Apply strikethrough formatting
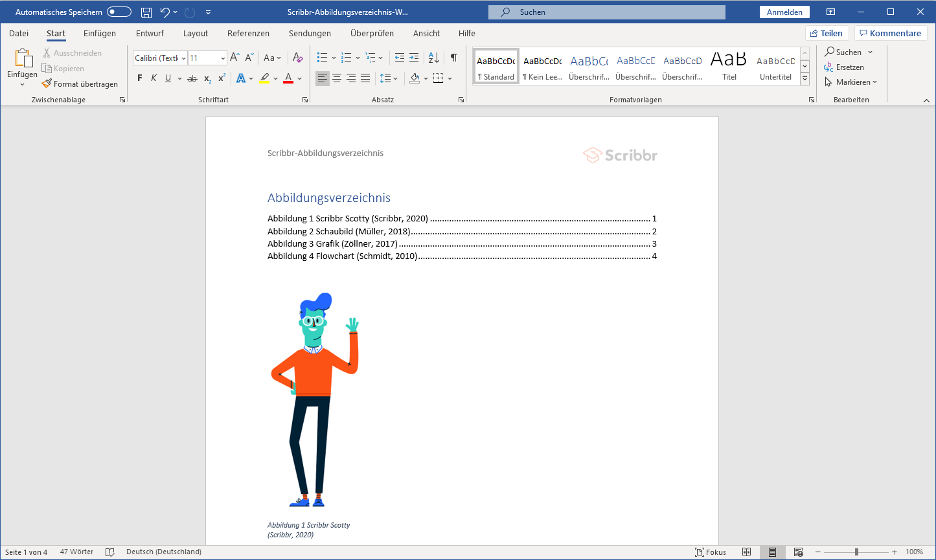 click(192, 78)
